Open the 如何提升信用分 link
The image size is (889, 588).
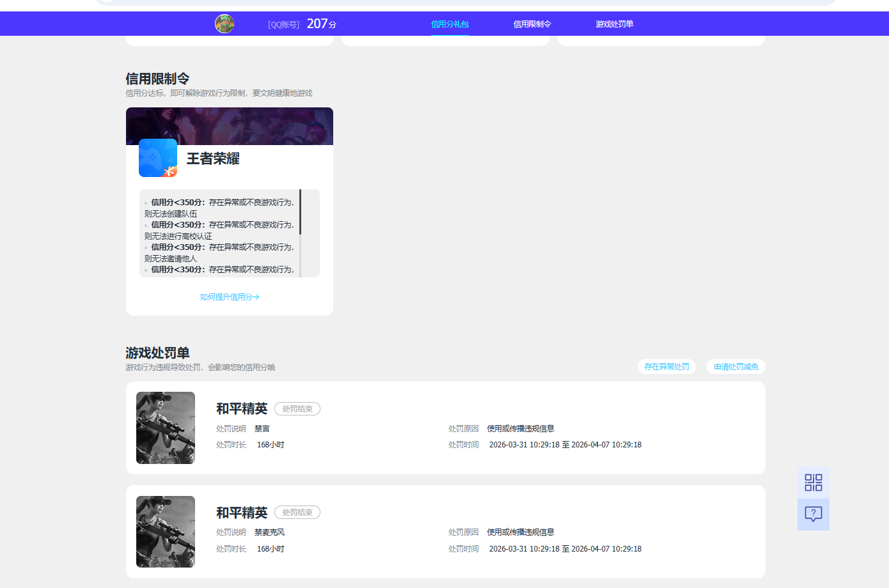(x=229, y=296)
